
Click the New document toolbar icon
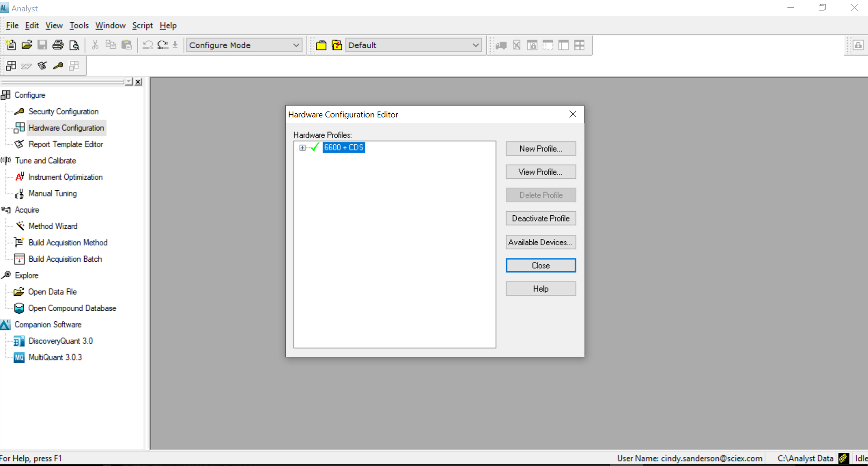point(11,45)
